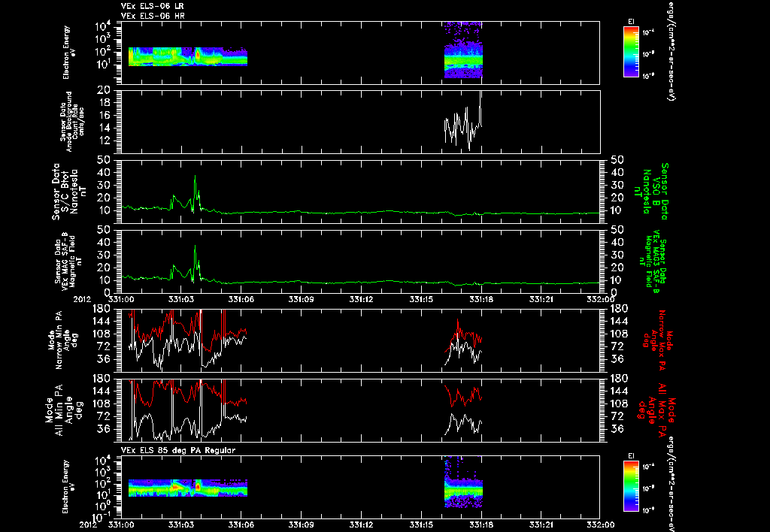
Task: Select the 'VEx ELS 85 deg PA Regular' title
Action: 178,450
